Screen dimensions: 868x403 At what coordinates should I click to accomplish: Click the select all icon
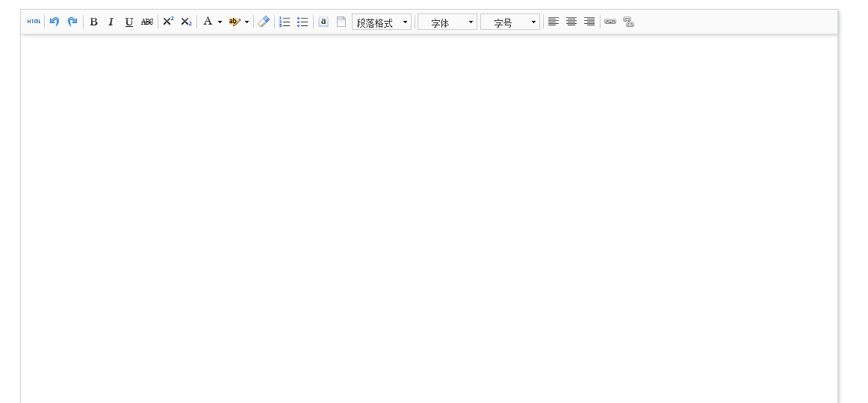click(323, 22)
